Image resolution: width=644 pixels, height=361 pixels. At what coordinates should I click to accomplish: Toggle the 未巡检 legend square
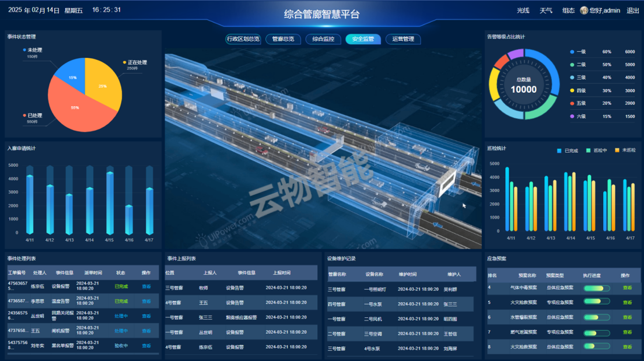click(x=617, y=150)
